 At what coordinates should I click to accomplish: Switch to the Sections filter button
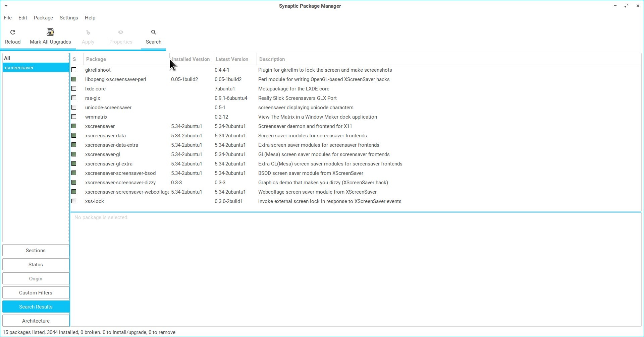[36, 251]
